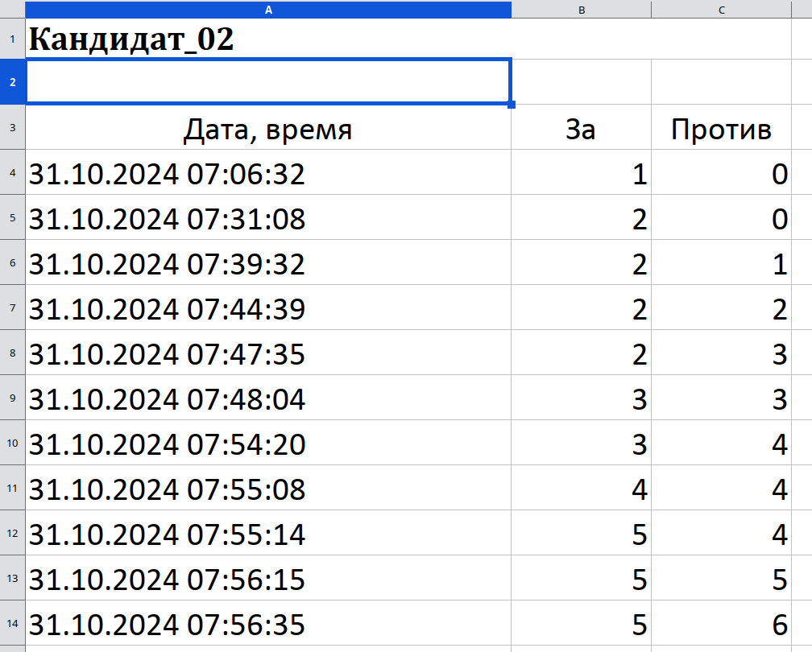Screen dimensions: 812x652
Task: Select cell 31.10.2024 07:55:14
Action: point(268,533)
